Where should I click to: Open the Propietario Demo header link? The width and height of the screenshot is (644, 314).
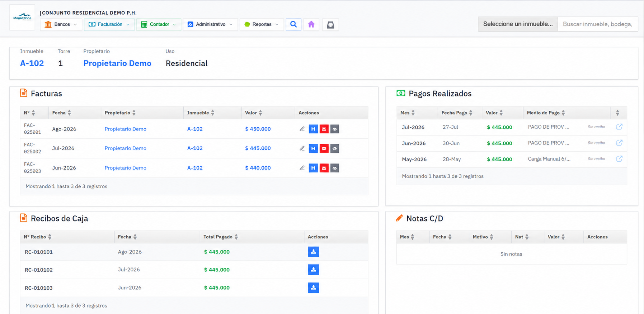click(117, 63)
